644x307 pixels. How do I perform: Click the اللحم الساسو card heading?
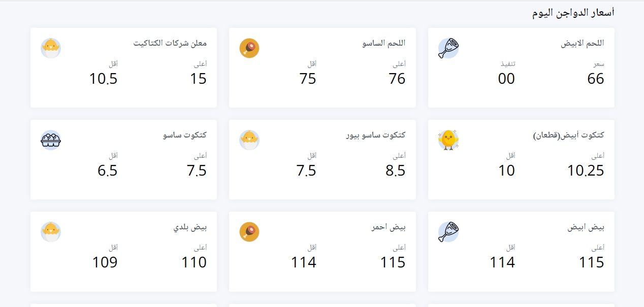(388, 44)
